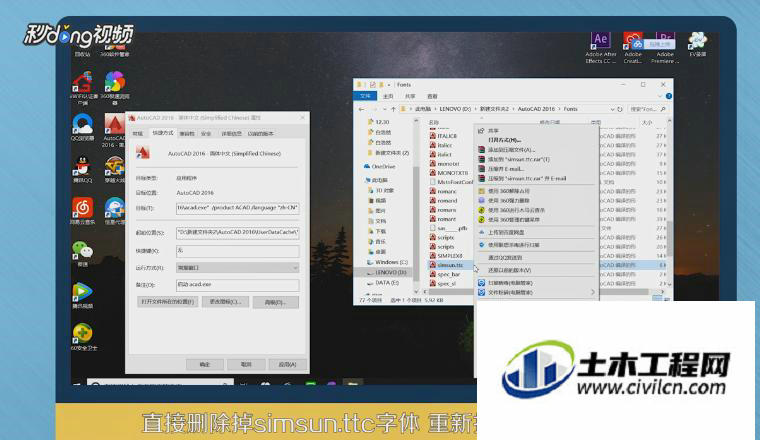Open the 360 speed browser colorful icon
The image size is (760, 440).
pos(115,88)
